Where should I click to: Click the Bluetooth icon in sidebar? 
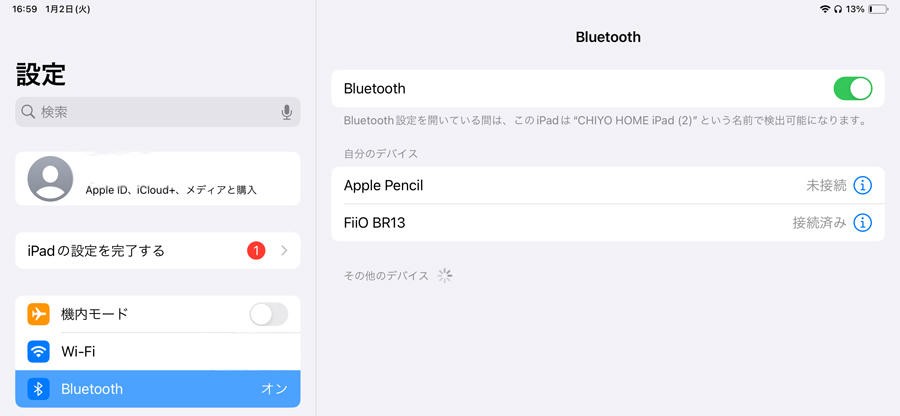click(38, 389)
